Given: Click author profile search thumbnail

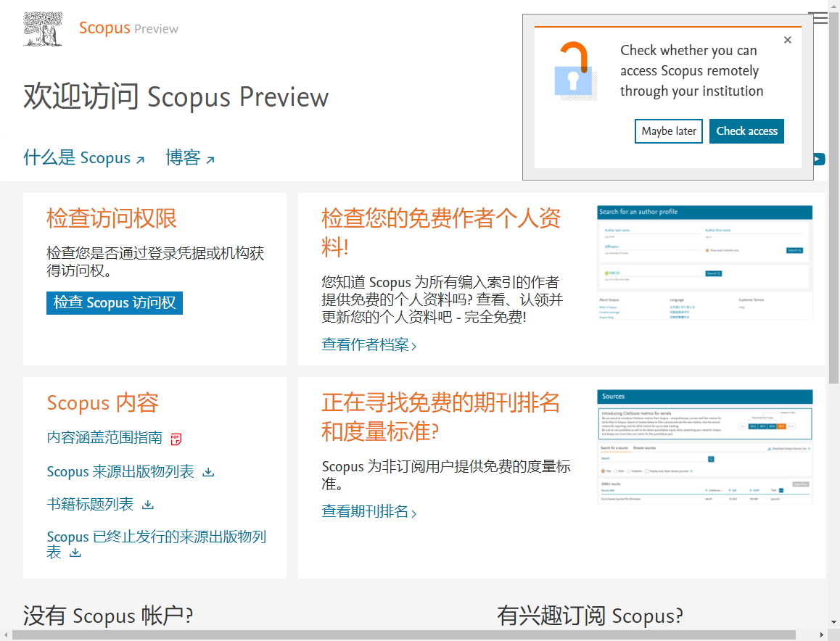Looking at the screenshot, I should (x=705, y=263).
